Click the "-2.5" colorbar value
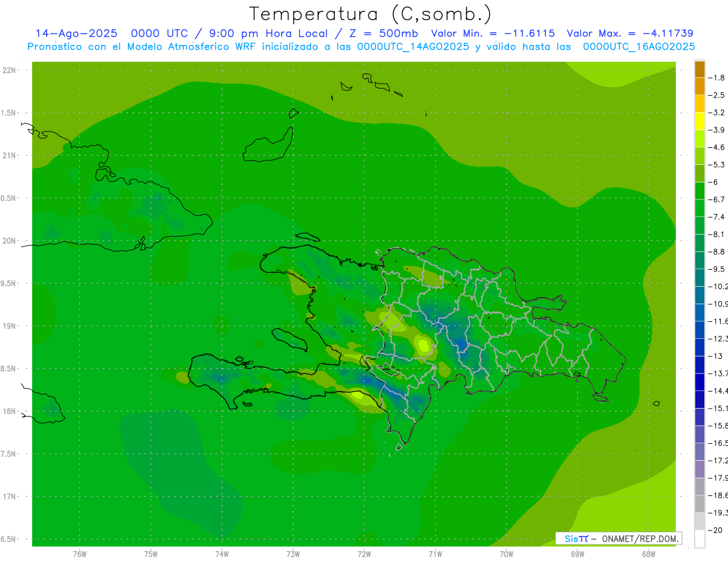 click(x=717, y=95)
